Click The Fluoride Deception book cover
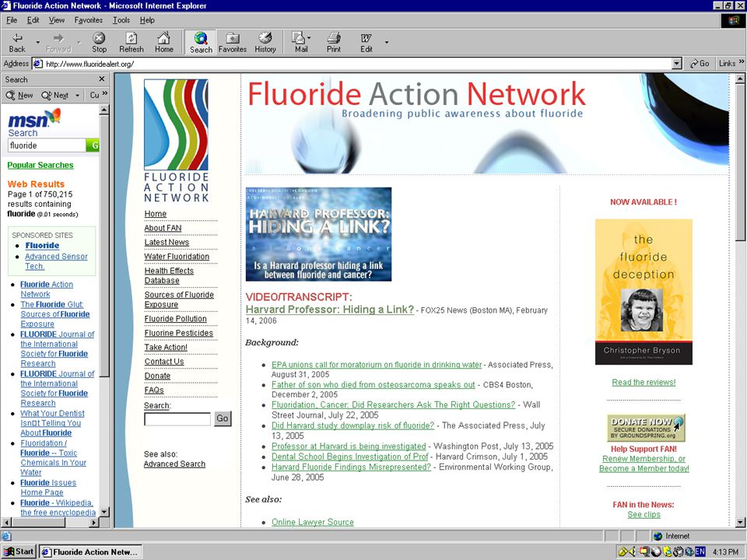The width and height of the screenshot is (747, 560). 644,292
